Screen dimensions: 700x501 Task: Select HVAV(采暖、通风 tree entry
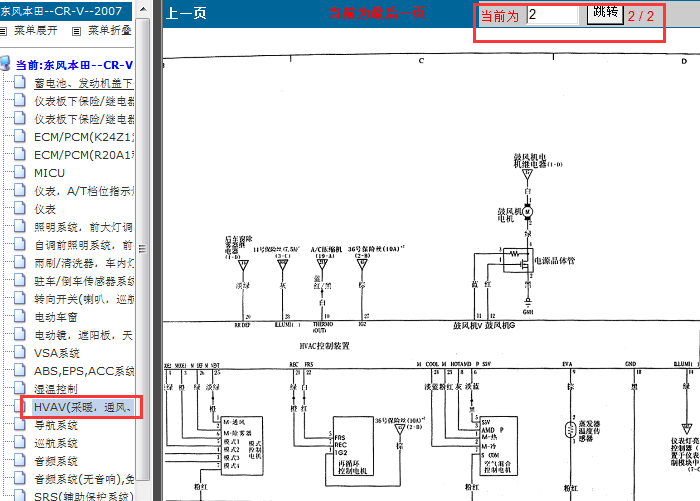click(x=84, y=407)
